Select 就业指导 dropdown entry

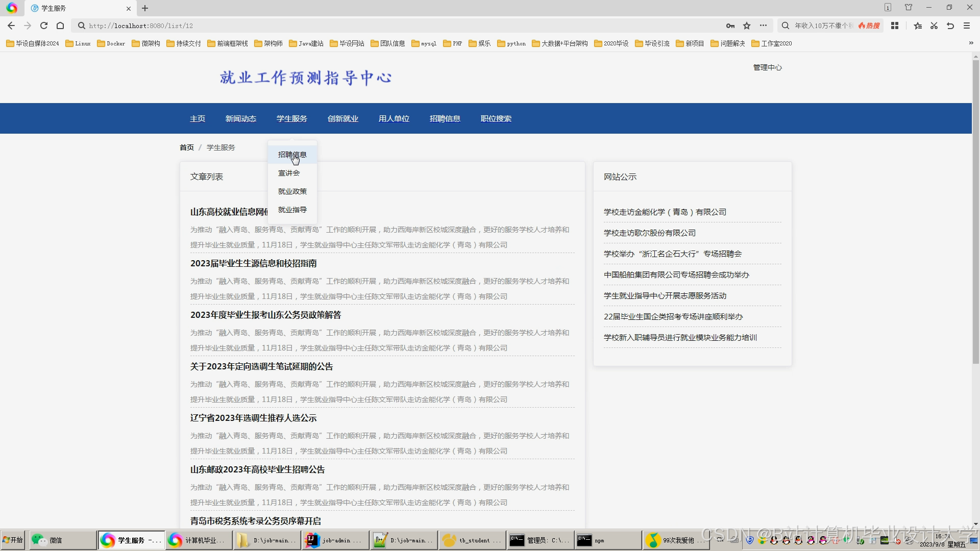292,210
